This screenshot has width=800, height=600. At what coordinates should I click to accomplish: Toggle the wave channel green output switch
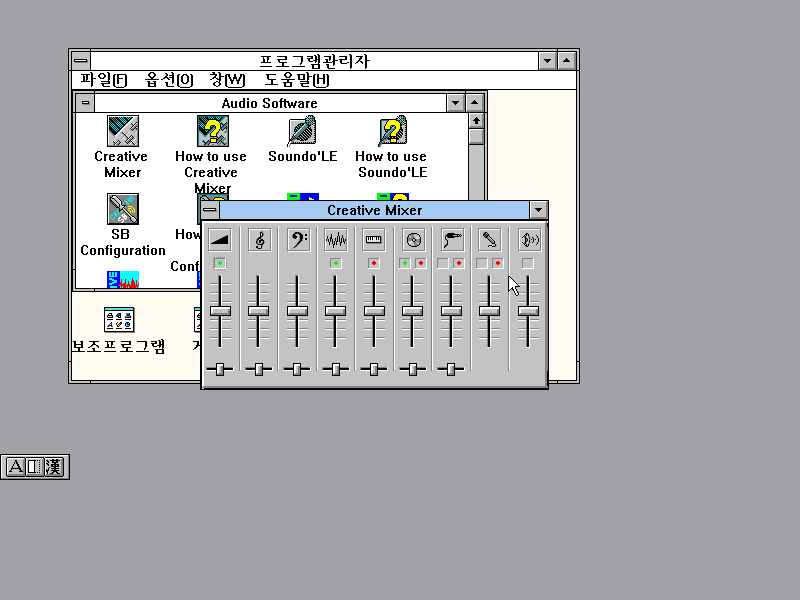[x=336, y=263]
